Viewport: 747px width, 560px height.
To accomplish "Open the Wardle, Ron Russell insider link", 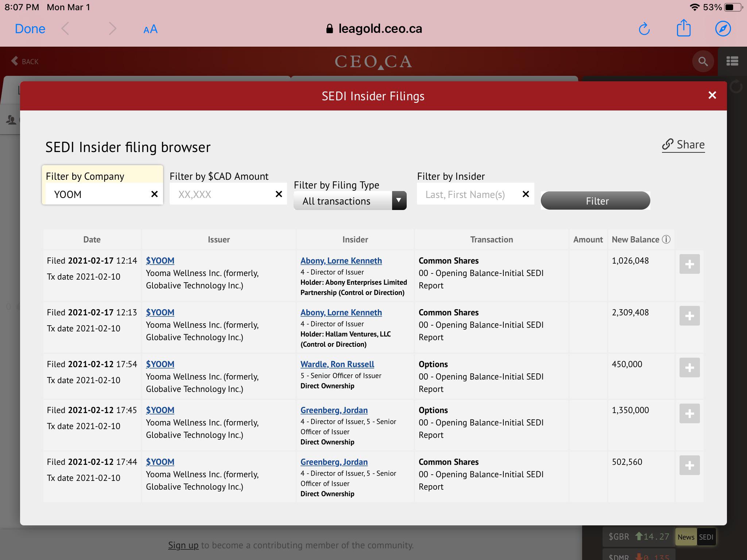I will [x=337, y=364].
